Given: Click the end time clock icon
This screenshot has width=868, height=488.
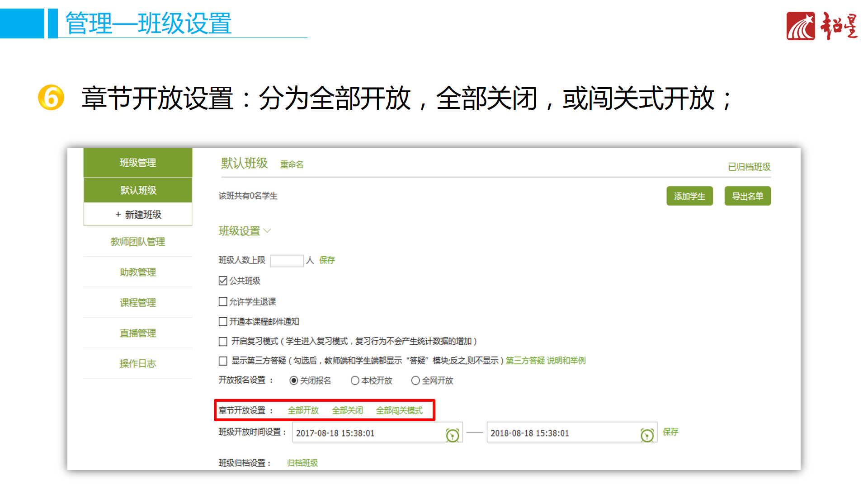Looking at the screenshot, I should pyautogui.click(x=647, y=435).
